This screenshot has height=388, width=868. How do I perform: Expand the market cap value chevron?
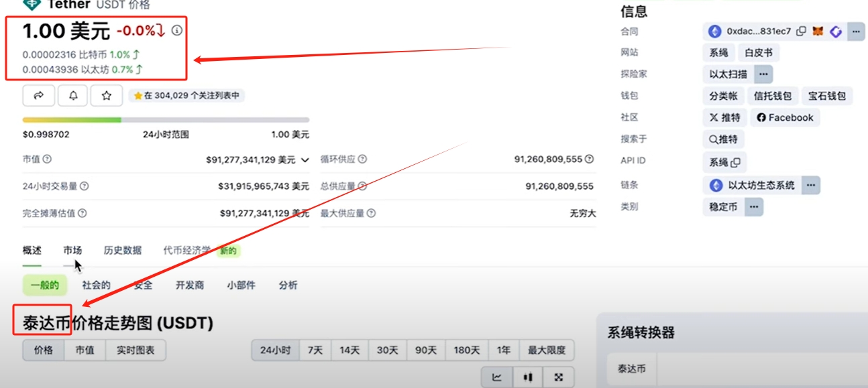point(305,160)
